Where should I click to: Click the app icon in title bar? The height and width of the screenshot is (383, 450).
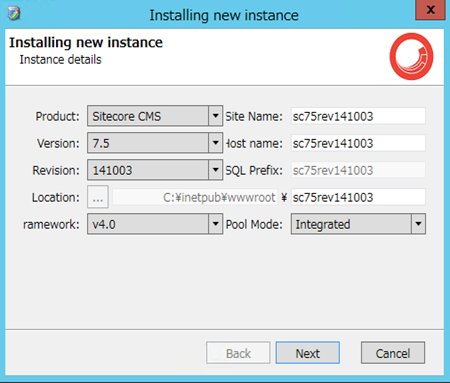click(x=14, y=13)
